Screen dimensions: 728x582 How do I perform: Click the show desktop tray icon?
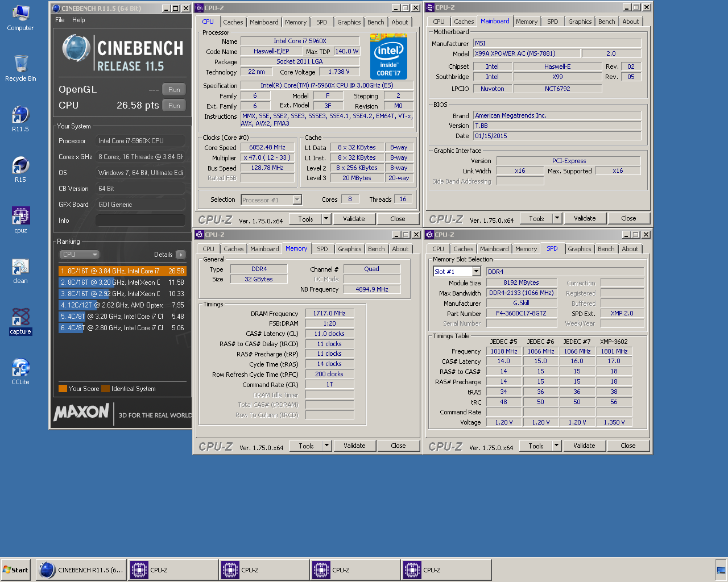pyautogui.click(x=721, y=570)
